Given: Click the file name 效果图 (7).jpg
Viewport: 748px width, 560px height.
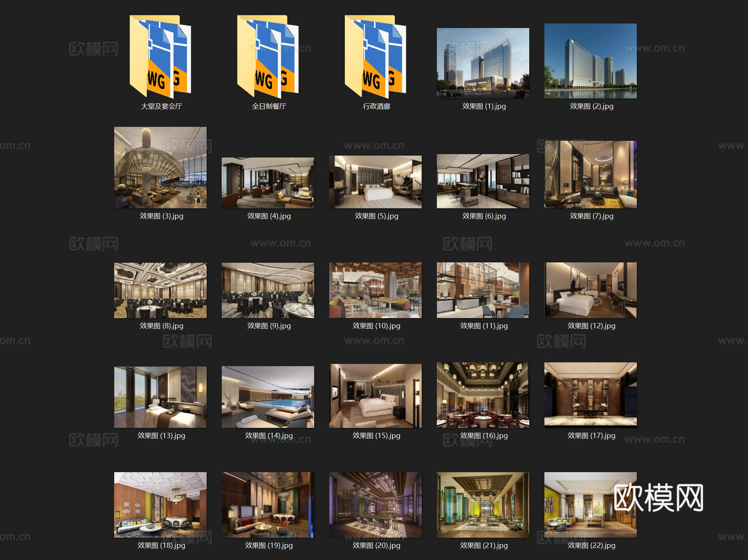Looking at the screenshot, I should click(592, 216).
